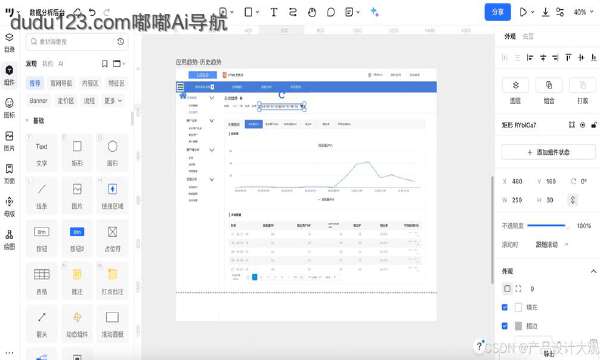Click the blue Share button
The width and height of the screenshot is (600, 360).
[497, 12]
